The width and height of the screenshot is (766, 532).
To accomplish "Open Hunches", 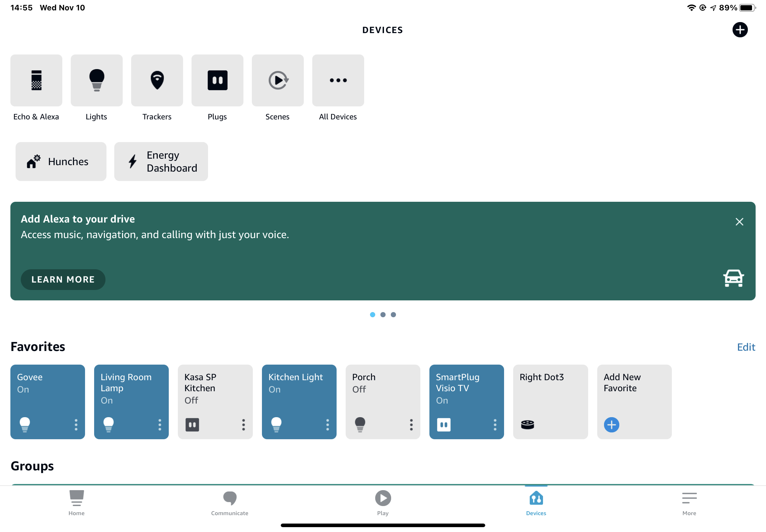I will [x=61, y=162].
